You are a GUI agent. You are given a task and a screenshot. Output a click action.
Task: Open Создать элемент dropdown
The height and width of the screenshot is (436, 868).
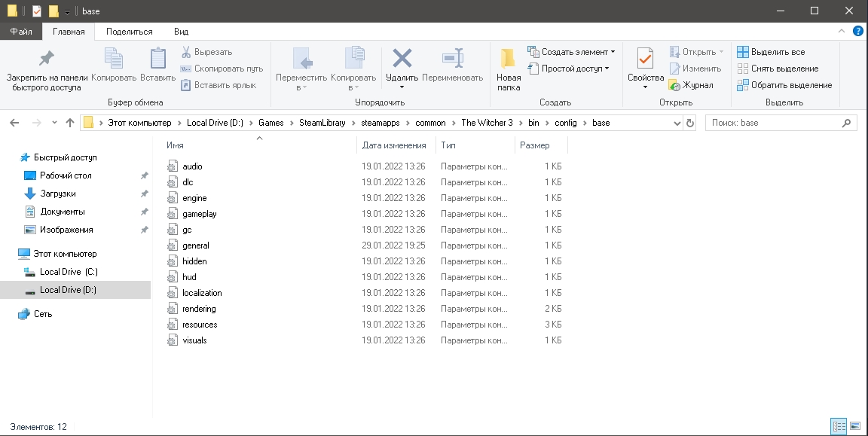[571, 52]
